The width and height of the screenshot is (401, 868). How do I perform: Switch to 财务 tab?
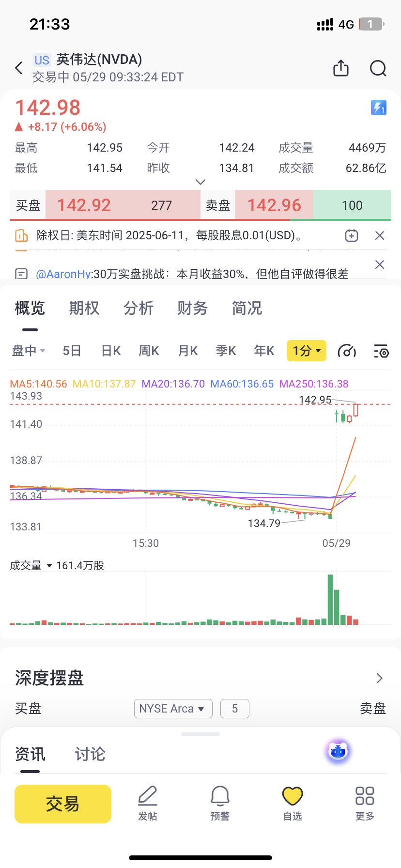pyautogui.click(x=193, y=308)
